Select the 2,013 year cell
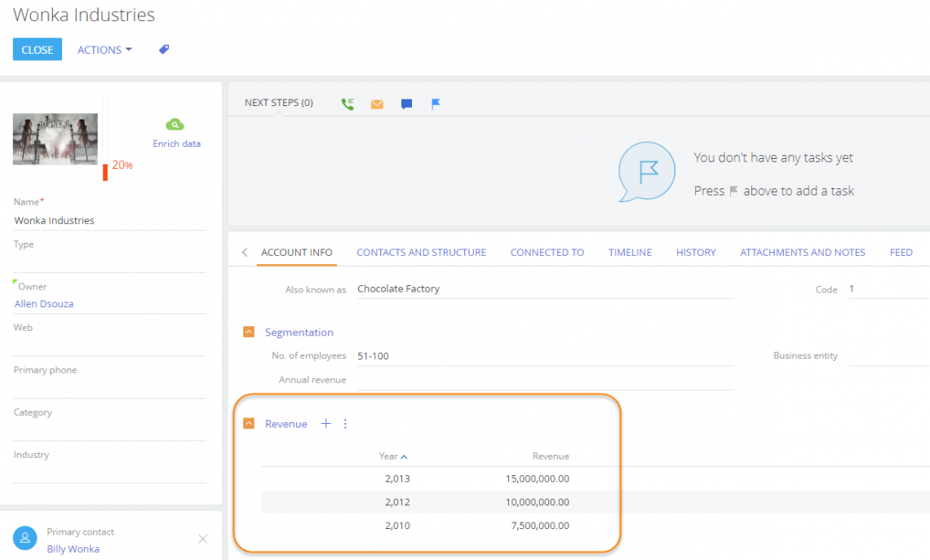The image size is (930, 560). (397, 478)
